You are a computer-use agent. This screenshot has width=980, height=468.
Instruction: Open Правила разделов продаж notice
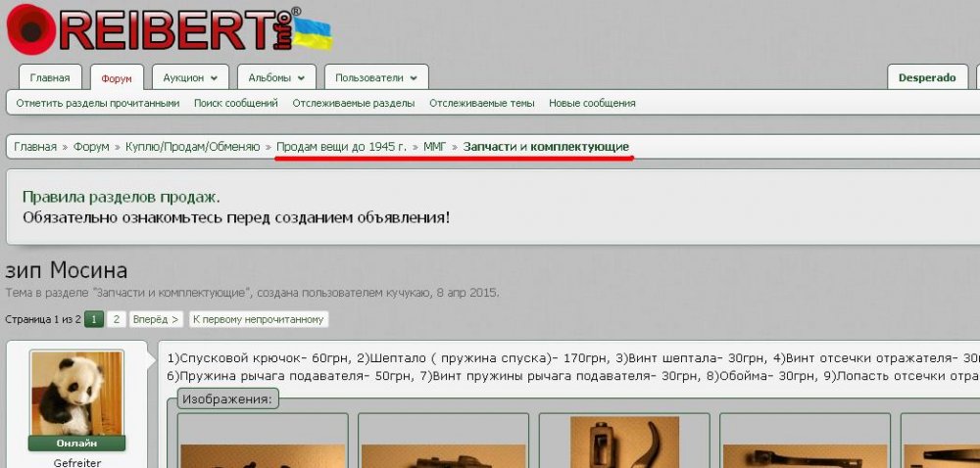(122, 198)
